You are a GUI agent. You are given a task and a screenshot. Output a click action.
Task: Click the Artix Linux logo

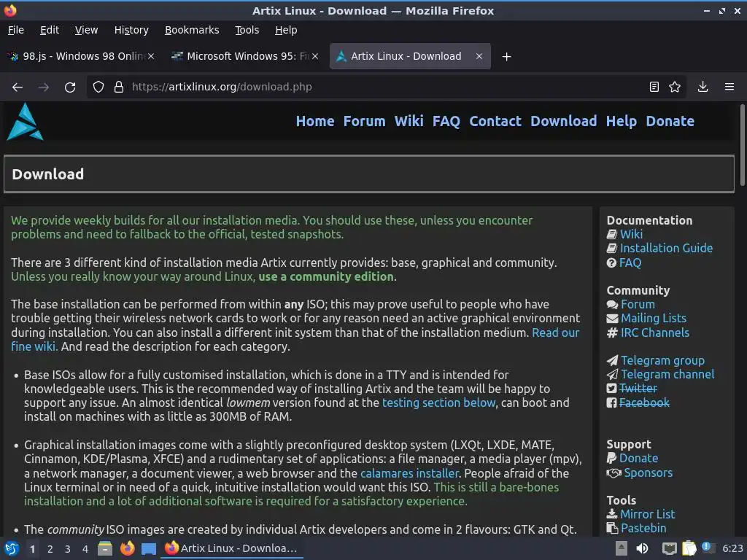25,122
